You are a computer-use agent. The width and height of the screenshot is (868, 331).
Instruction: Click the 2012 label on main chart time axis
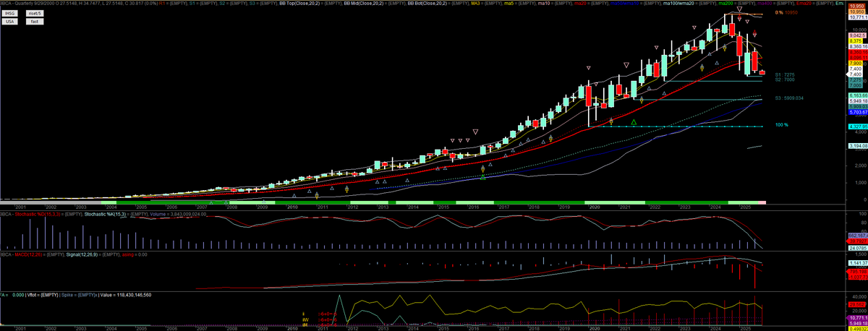(353, 206)
